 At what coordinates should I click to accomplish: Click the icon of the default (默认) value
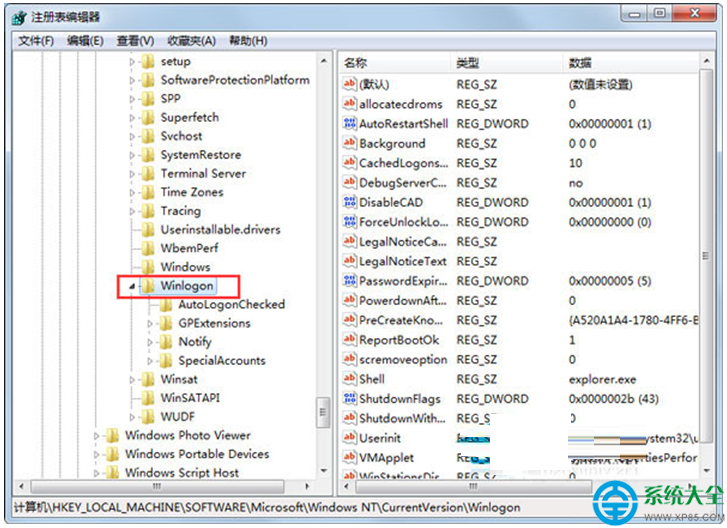(350, 84)
